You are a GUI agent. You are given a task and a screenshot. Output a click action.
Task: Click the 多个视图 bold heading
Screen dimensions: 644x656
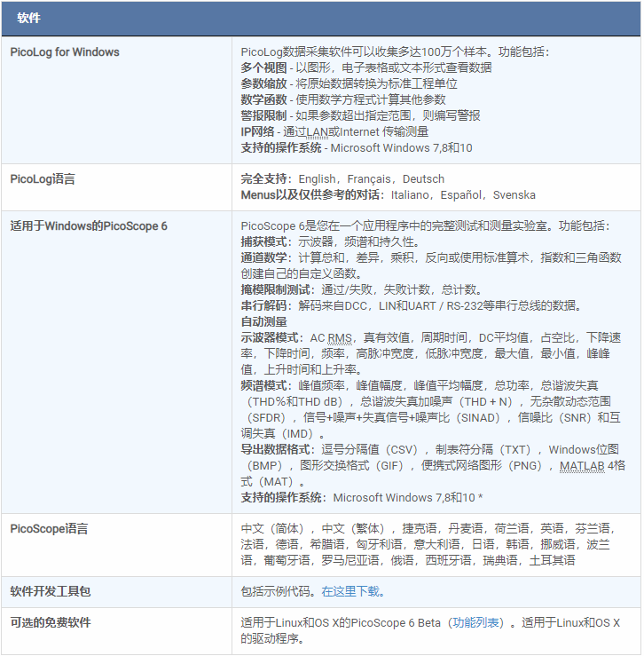tap(263, 67)
